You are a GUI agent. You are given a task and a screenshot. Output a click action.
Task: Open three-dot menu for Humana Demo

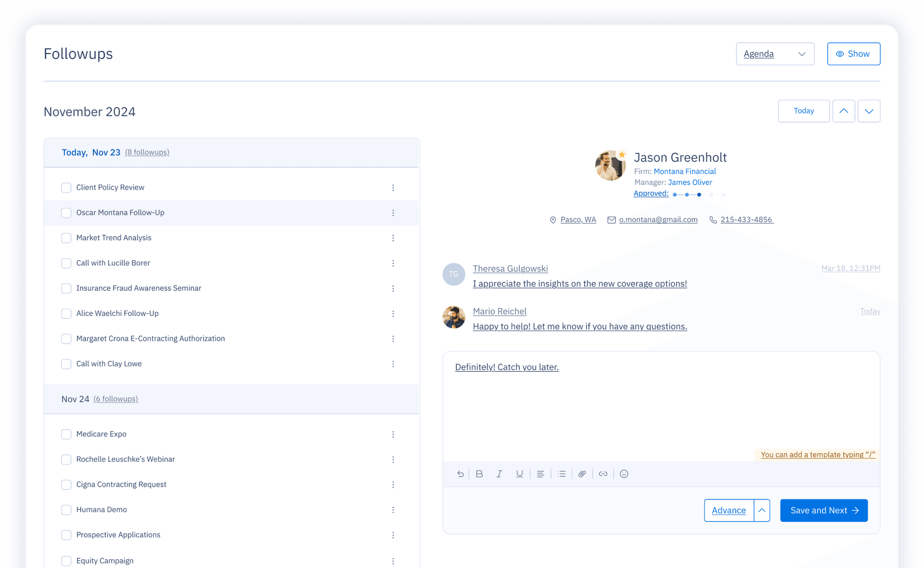(x=393, y=510)
